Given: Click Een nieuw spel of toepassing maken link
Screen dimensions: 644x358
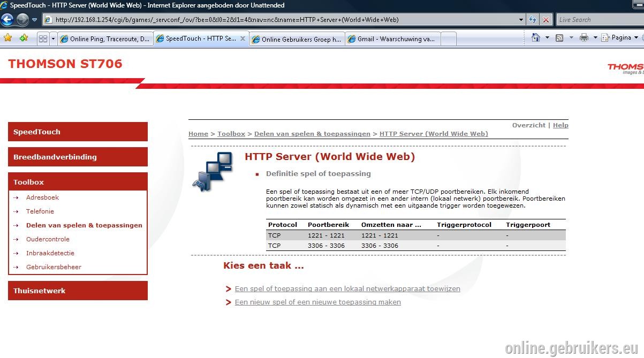Looking at the screenshot, I should pos(318,302).
